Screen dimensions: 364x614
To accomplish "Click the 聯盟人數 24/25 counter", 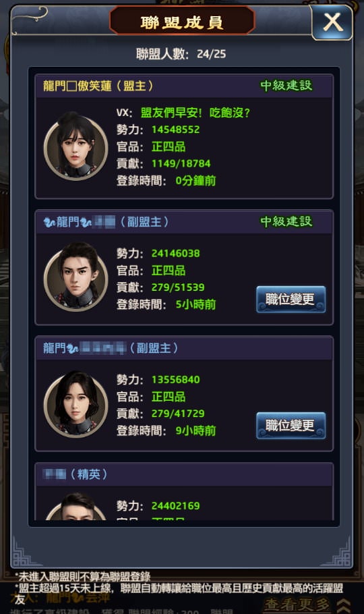I will point(181,54).
